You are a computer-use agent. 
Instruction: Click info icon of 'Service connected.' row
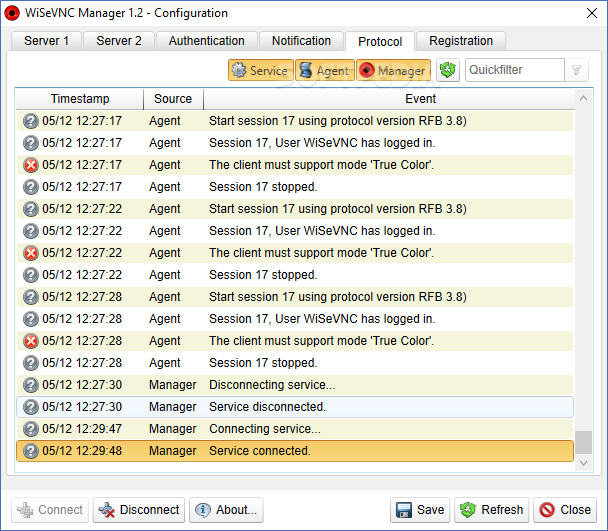(x=31, y=451)
